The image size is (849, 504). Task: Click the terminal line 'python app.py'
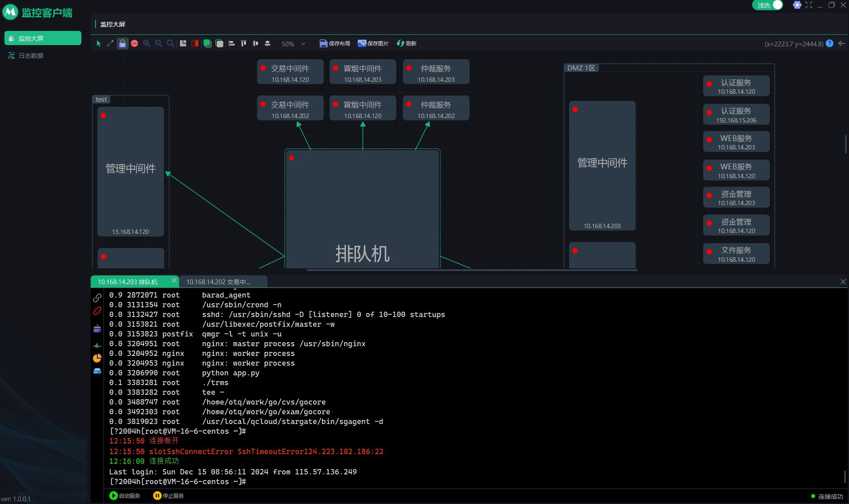pos(230,373)
